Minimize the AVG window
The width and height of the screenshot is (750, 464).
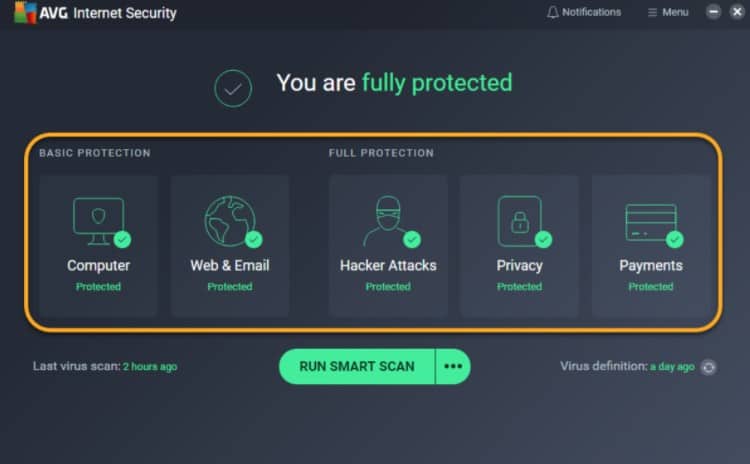point(713,11)
